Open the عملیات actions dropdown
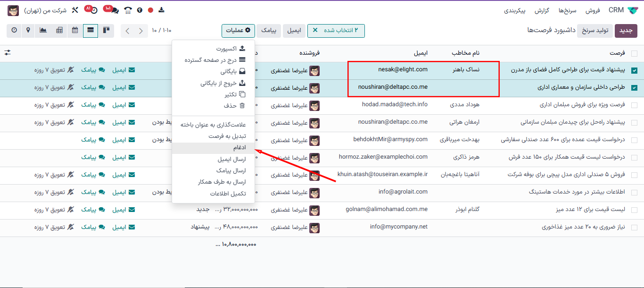The height and width of the screenshot is (288, 644). [x=238, y=30]
